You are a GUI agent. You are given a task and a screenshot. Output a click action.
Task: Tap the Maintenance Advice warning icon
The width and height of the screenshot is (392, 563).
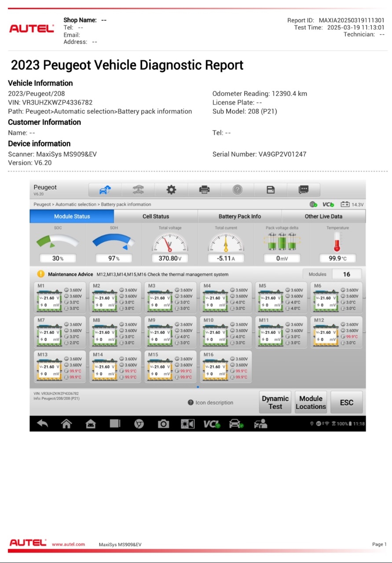click(41, 274)
